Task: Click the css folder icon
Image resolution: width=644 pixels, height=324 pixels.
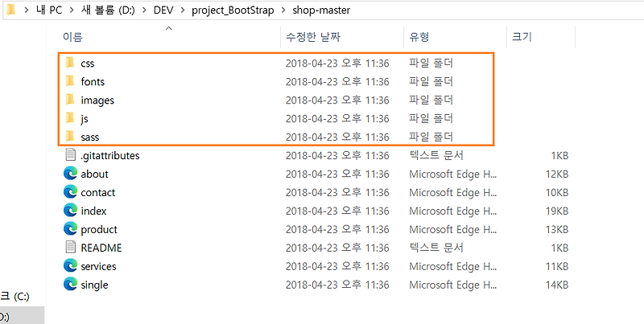Action: 70,63
